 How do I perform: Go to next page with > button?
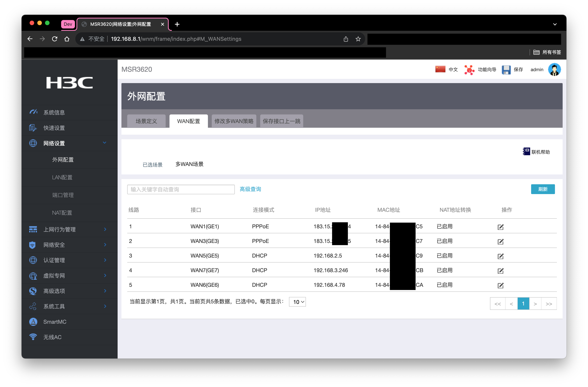535,304
